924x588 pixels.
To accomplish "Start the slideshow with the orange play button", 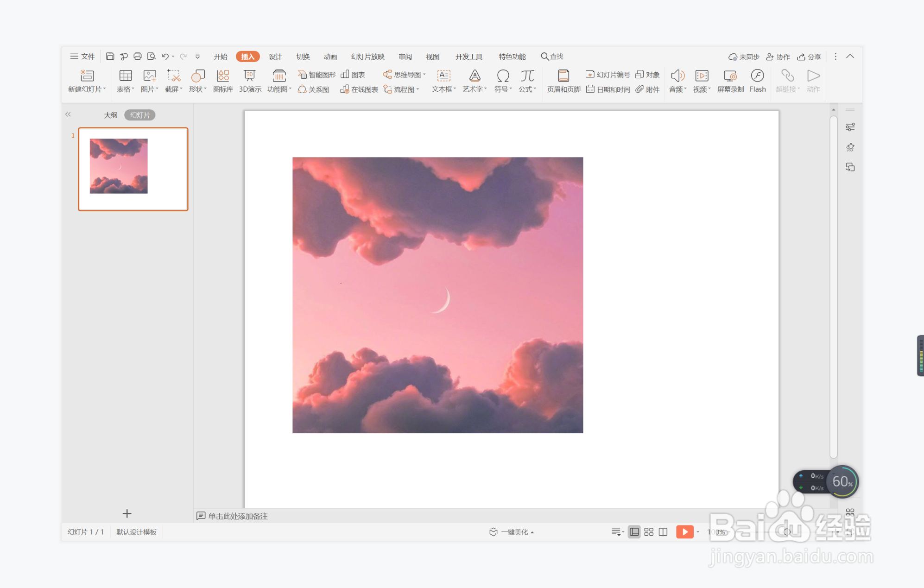I will pos(684,532).
